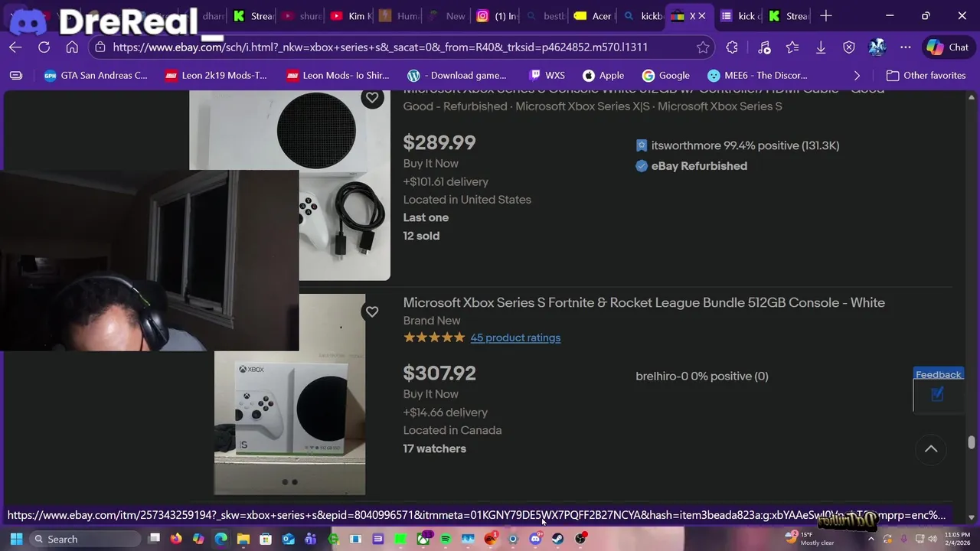980x551 pixels.
Task: View site information lock icon
Action: pos(100,47)
